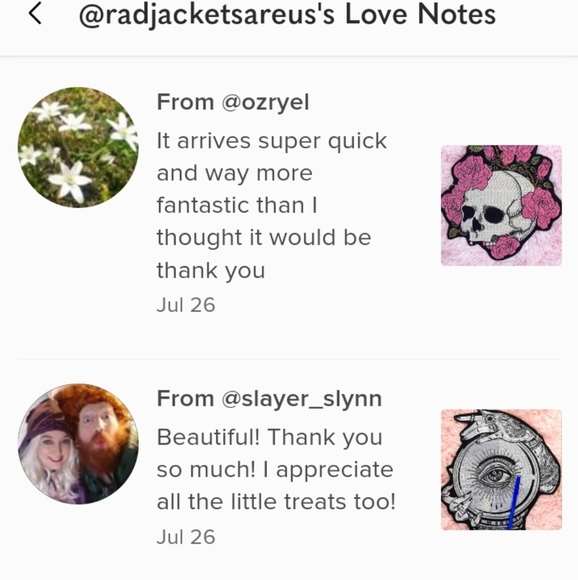
Task: Open the @ozryel username link
Action: [266, 102]
